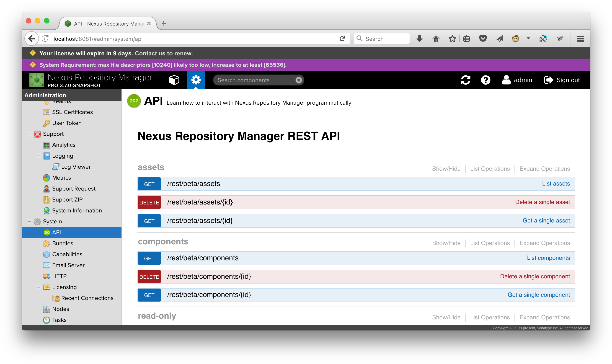Click Expand Operations for assets
Screen dimensions: 612x364
[545, 169]
